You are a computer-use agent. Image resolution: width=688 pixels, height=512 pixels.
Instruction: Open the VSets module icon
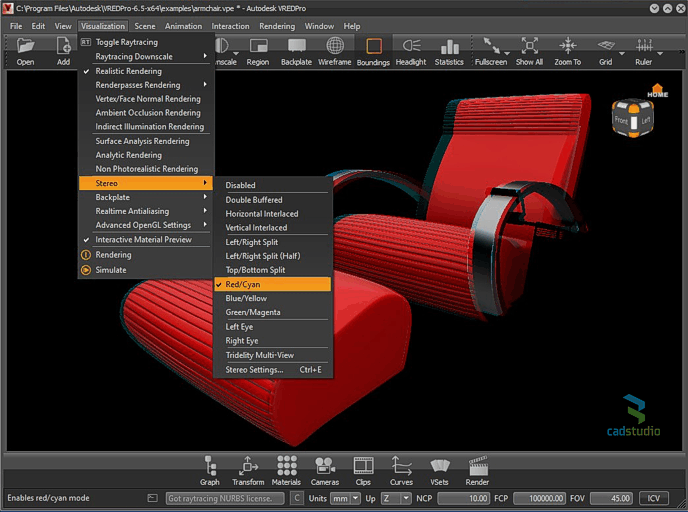click(439, 470)
